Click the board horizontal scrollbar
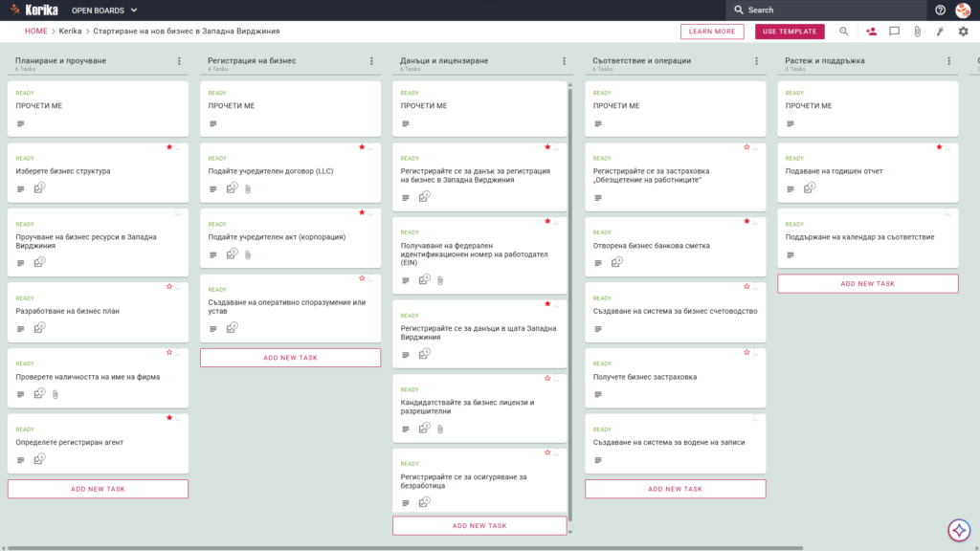980x551 pixels. click(x=405, y=548)
